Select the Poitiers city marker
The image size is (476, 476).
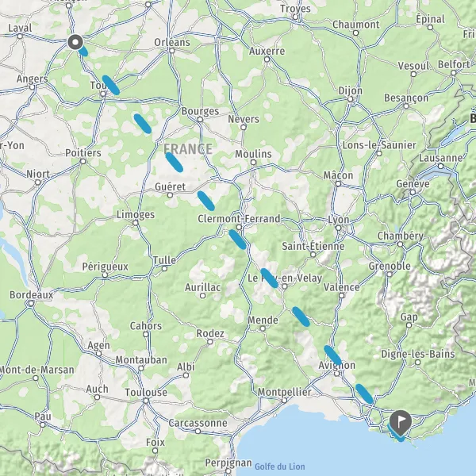click(83, 161)
